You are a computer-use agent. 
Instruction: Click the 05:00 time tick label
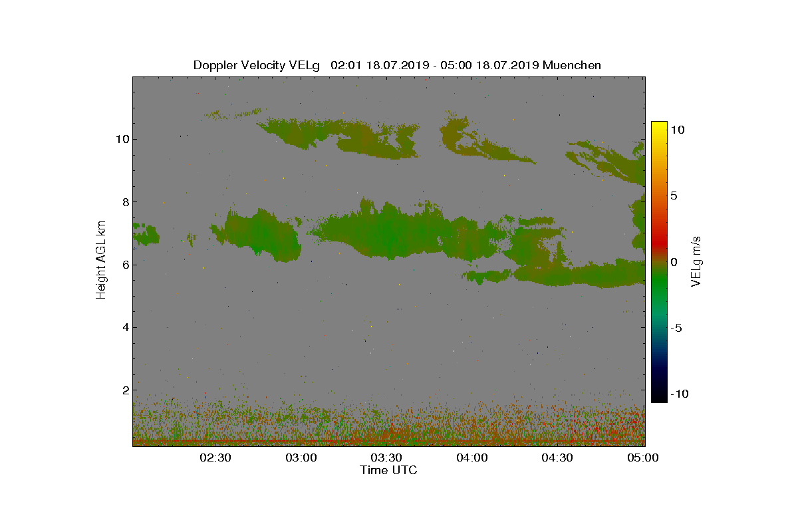(643, 458)
